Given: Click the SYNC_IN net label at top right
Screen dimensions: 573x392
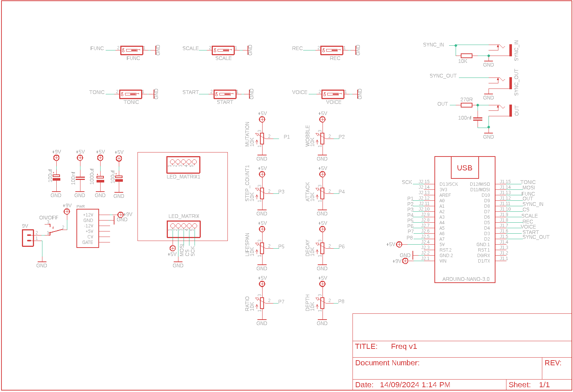Looking at the screenshot, I should pos(433,45).
